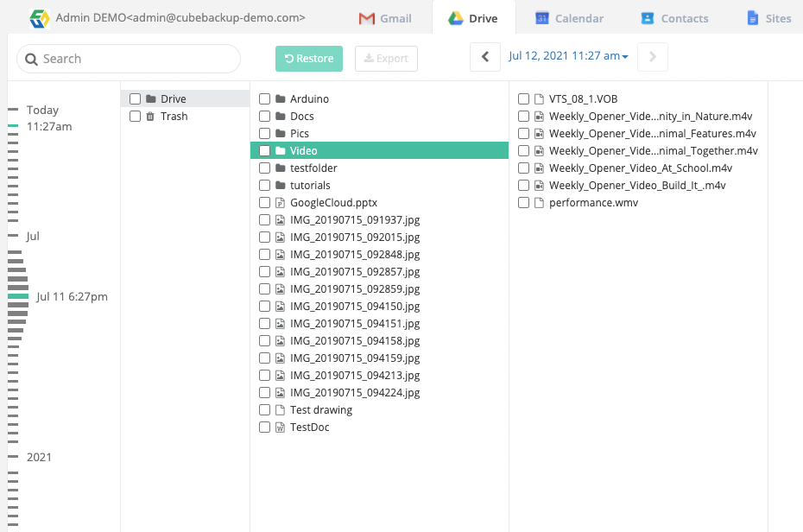Click the Drive root folder icon

[150, 98]
